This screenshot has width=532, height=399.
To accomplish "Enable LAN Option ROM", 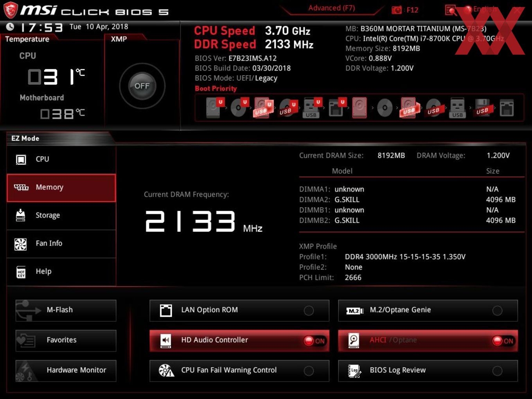I will [239, 311].
